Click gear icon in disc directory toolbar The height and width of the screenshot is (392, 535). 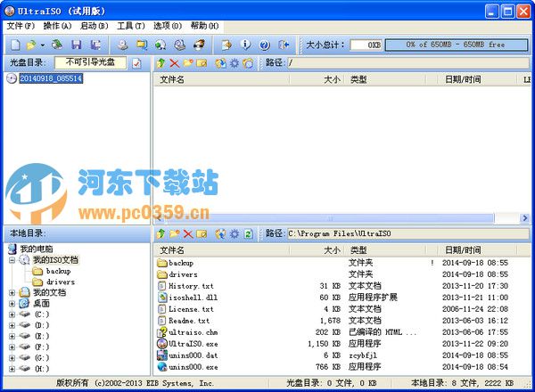pos(234,63)
